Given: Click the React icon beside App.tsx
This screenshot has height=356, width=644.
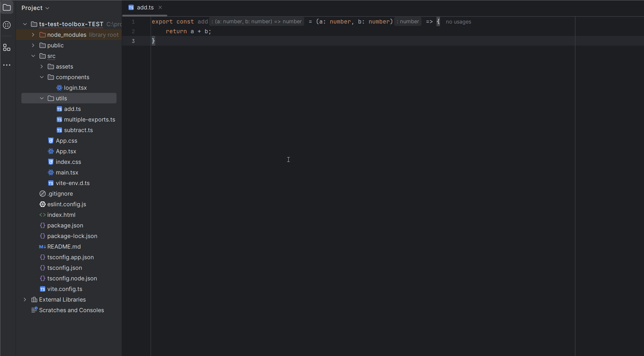Looking at the screenshot, I should [x=51, y=151].
